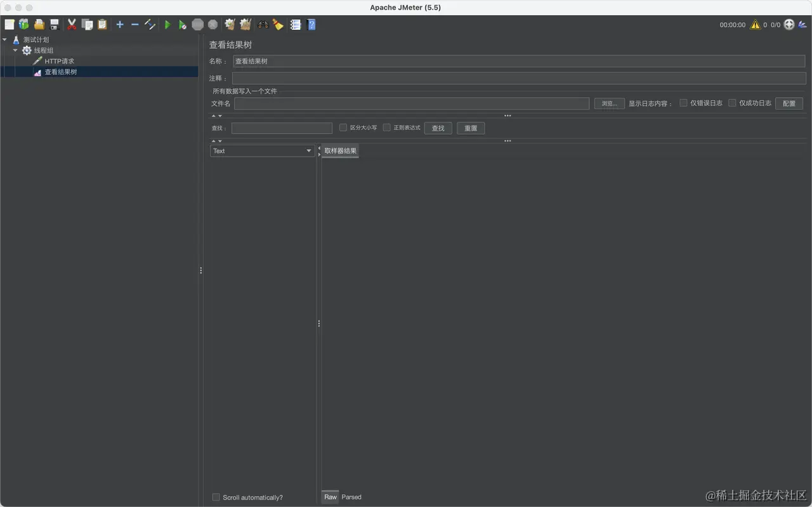The width and height of the screenshot is (812, 507).
Task: Switch to the 取样器结果 tab
Action: point(341,150)
